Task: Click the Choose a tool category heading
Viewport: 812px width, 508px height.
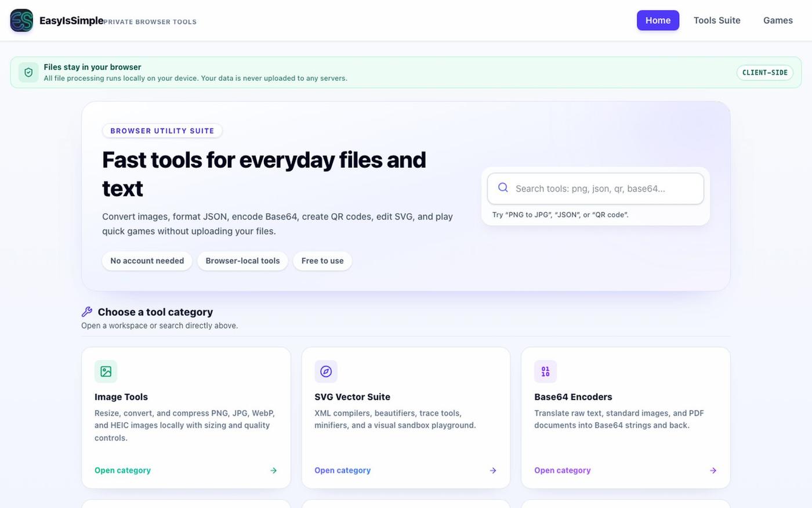Action: pyautogui.click(x=155, y=312)
